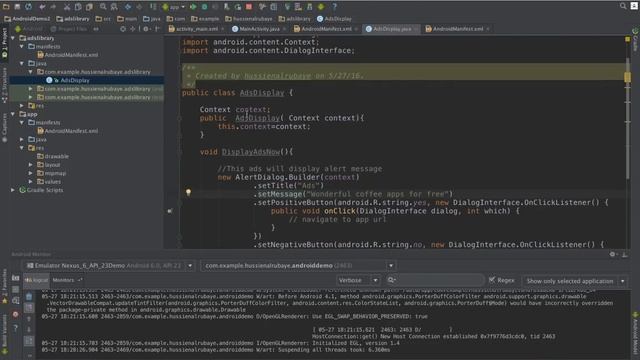
Task: Click the DisplayAdsNow method name in code
Action: (251, 152)
